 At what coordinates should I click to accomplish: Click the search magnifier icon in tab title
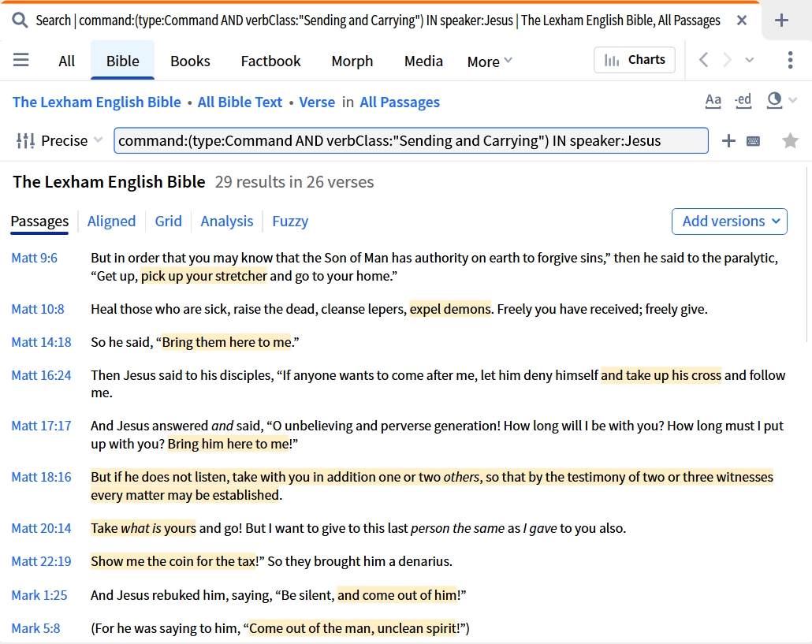[x=20, y=20]
